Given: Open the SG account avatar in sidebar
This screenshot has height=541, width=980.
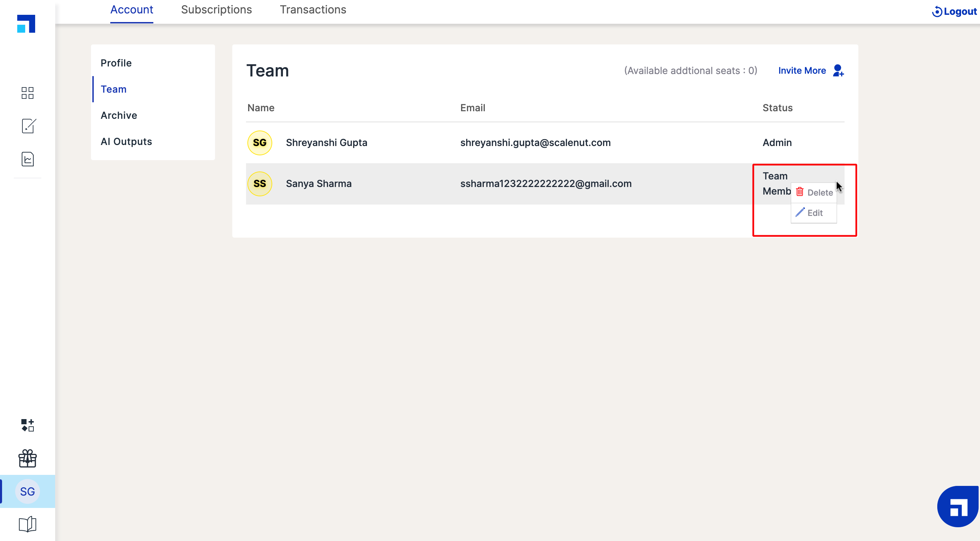Looking at the screenshot, I should (x=27, y=491).
